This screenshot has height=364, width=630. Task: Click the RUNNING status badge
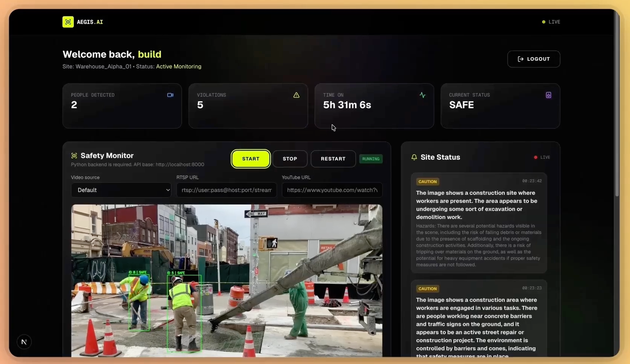coord(371,159)
